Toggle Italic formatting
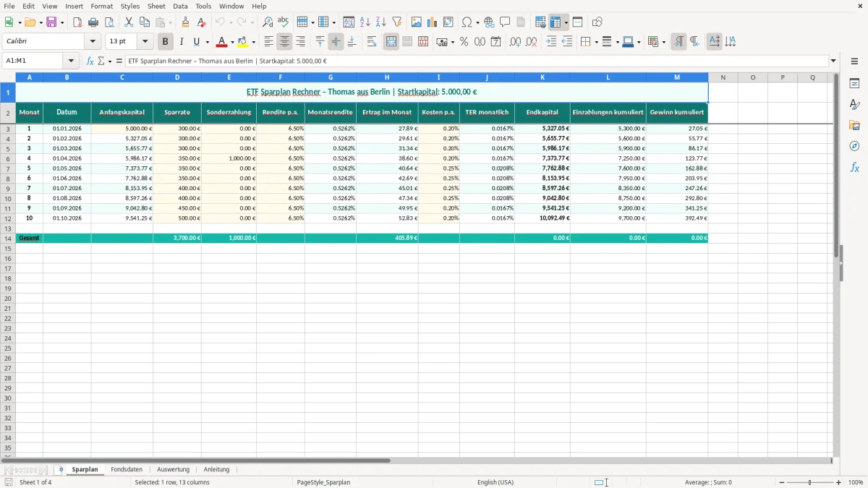The image size is (868, 488). click(x=182, y=42)
